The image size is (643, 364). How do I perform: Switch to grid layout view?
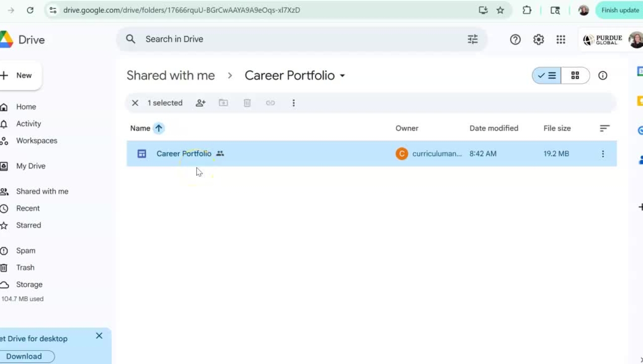[x=575, y=75]
